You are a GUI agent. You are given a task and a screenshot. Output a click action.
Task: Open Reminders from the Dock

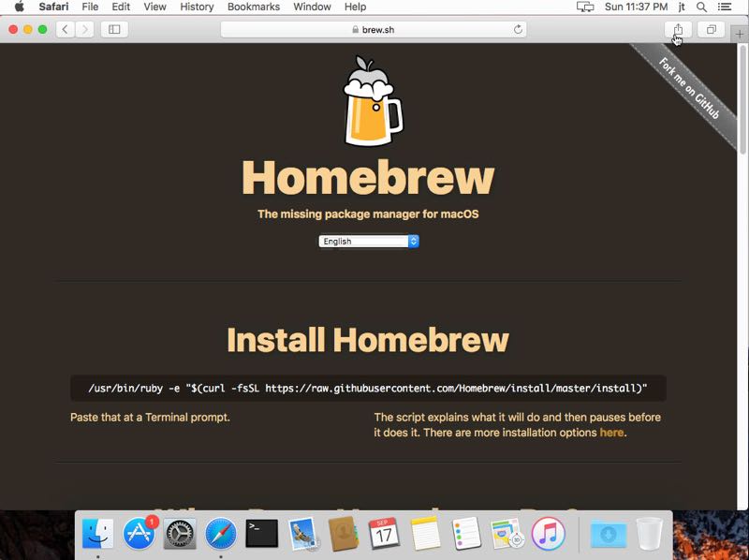466,533
